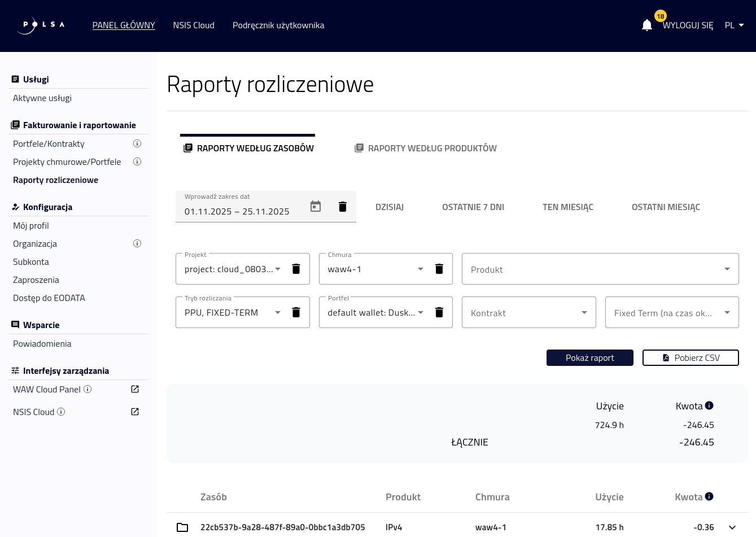Click the Kwota info icon in summary
The image size is (756, 537).
pos(709,405)
